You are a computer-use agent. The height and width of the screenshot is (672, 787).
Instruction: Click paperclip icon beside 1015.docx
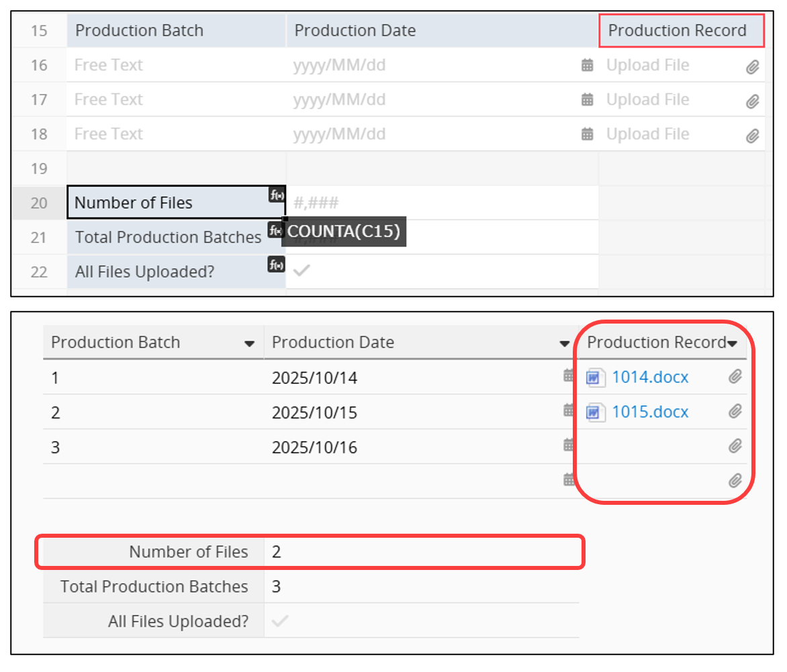click(735, 412)
